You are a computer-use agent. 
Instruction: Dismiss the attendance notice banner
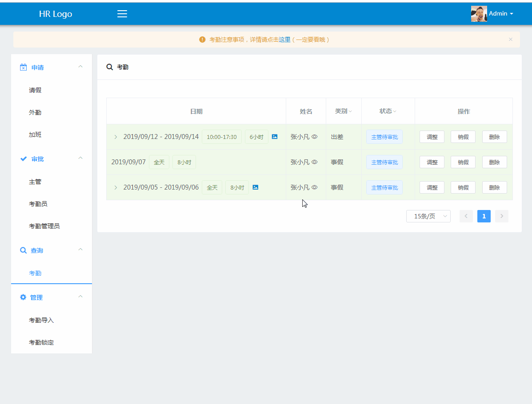(511, 40)
